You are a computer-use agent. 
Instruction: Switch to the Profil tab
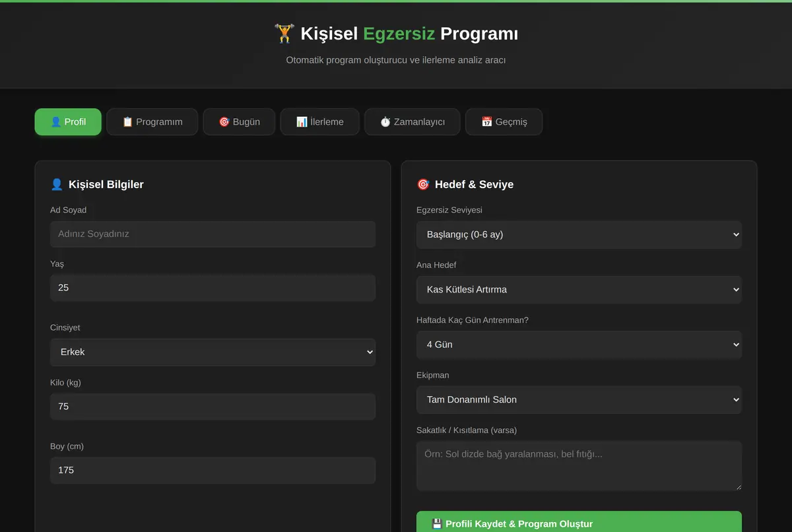(x=68, y=122)
